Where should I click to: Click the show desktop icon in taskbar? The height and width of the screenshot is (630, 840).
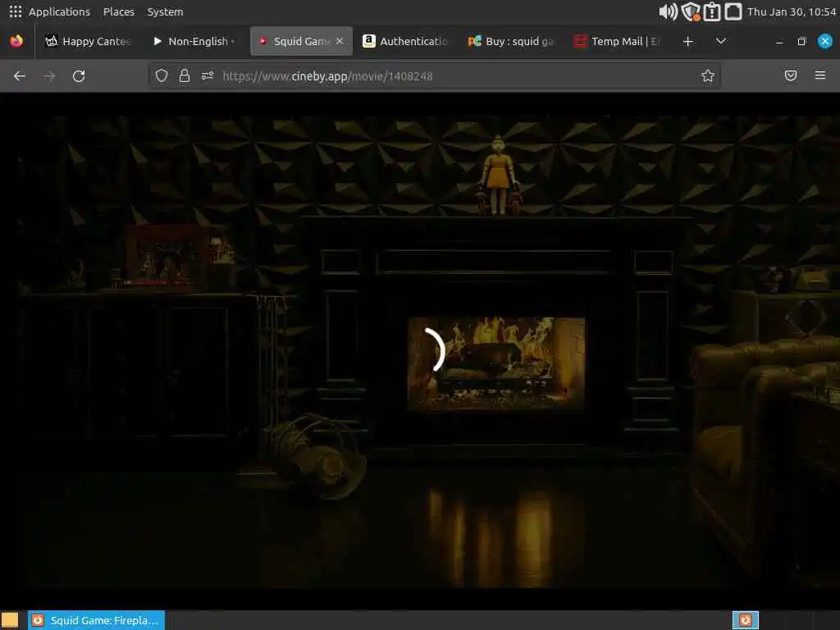[10, 620]
